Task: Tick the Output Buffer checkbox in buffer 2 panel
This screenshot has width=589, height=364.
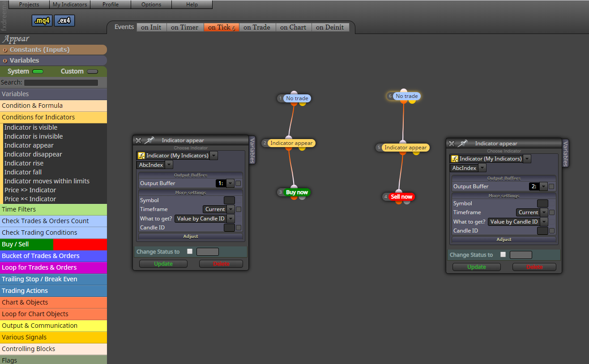Action: pos(551,186)
